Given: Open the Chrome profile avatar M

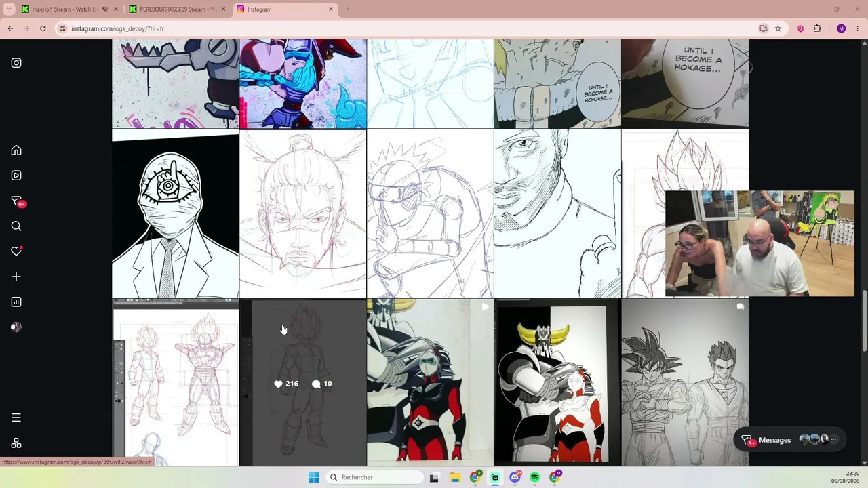Looking at the screenshot, I should point(842,28).
